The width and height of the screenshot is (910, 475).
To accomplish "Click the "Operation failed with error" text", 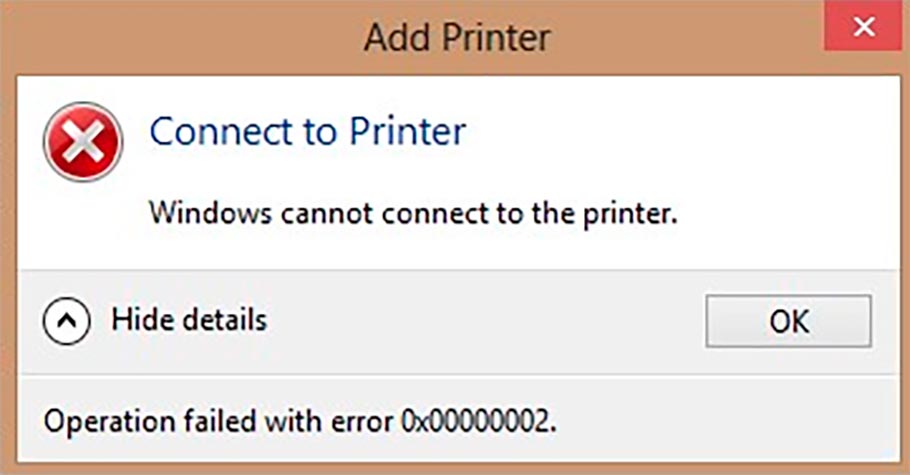I will 219,420.
